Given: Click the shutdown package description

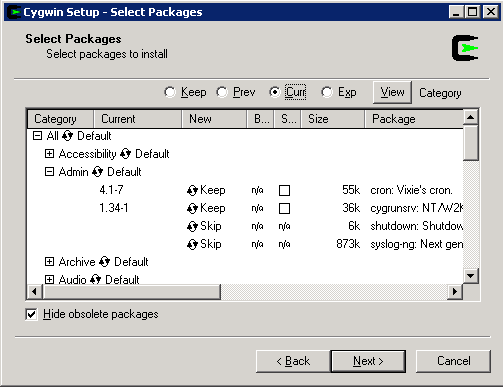Looking at the screenshot, I should (x=416, y=226).
